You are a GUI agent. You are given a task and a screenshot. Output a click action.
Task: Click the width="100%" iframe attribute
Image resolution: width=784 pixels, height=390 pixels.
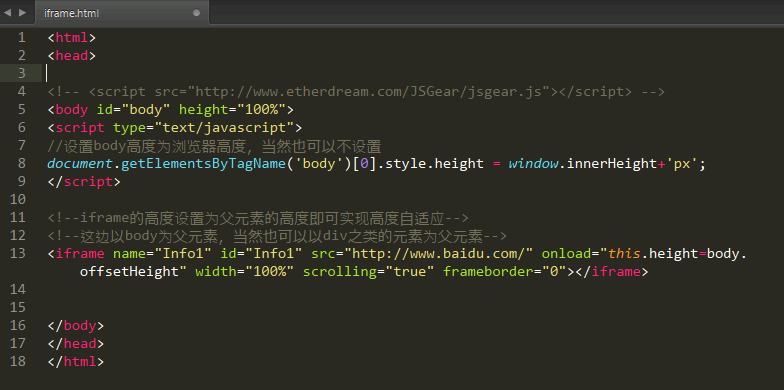click(x=245, y=272)
